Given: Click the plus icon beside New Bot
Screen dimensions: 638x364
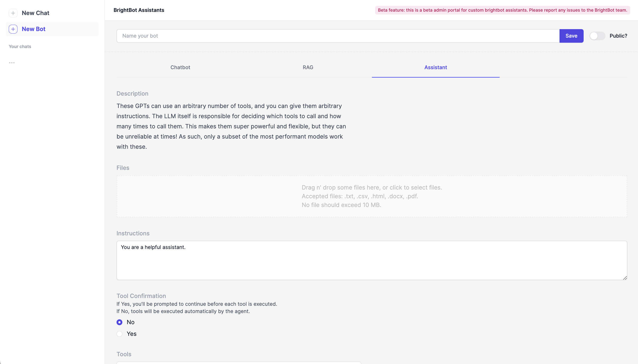Looking at the screenshot, I should coord(13,29).
